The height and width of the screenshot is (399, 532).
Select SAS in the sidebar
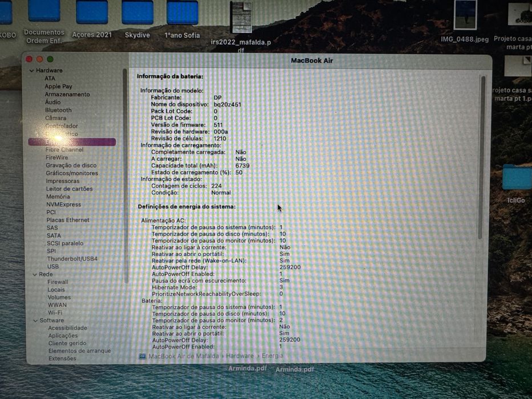pyautogui.click(x=52, y=228)
